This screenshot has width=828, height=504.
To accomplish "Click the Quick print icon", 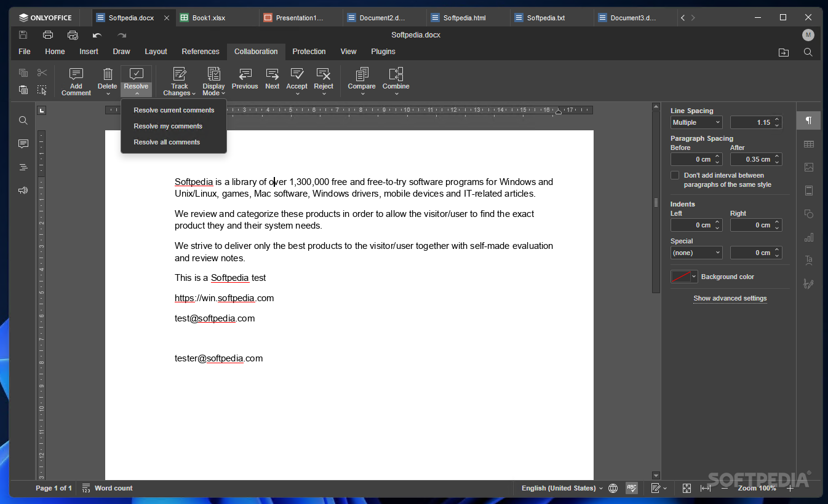I will [73, 35].
